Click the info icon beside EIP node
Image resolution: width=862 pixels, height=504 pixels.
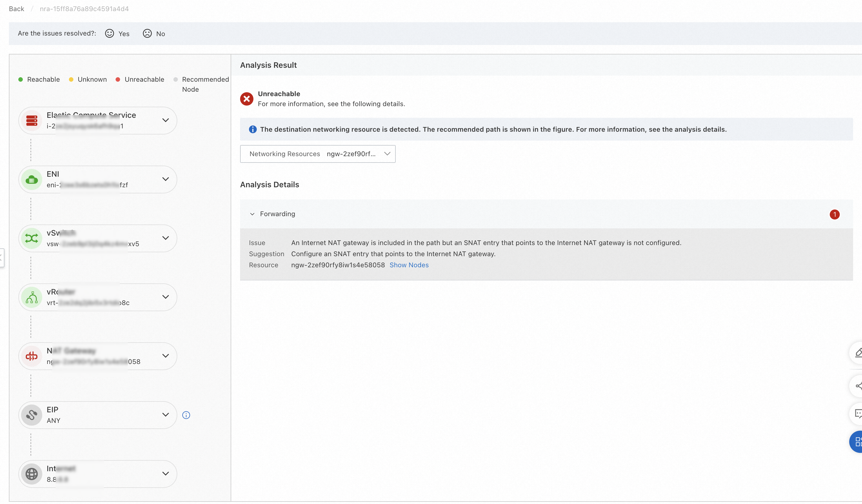186,415
